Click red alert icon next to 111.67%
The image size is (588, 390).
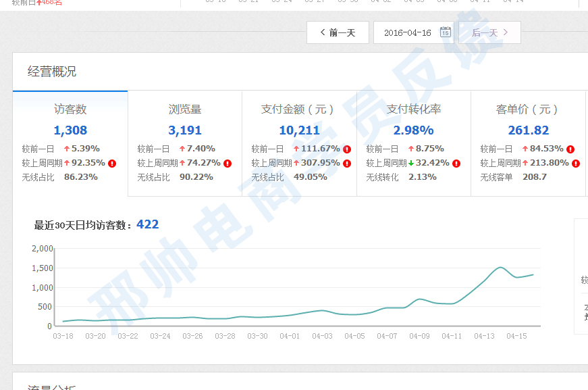[347, 149]
